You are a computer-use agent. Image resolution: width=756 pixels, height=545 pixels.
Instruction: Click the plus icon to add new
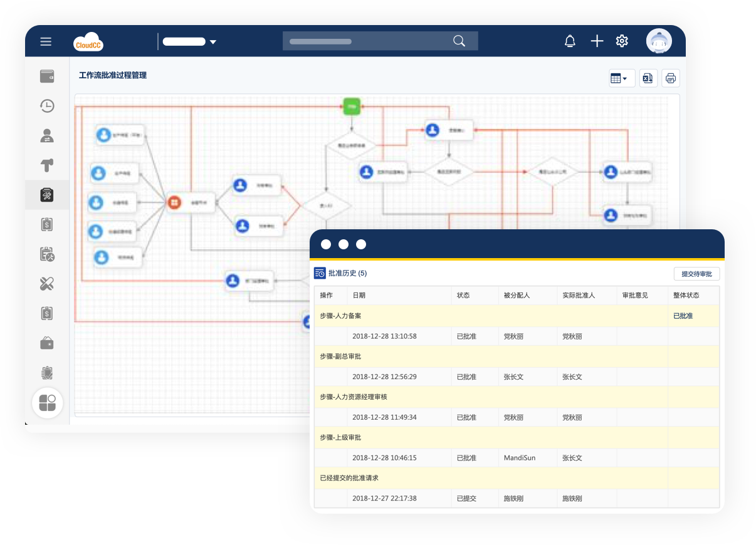coord(597,41)
